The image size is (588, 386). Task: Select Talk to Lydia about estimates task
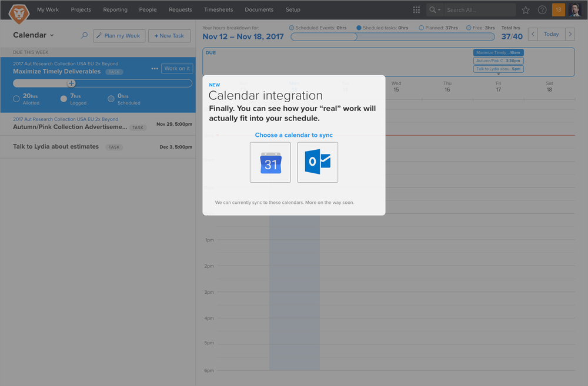98,147
